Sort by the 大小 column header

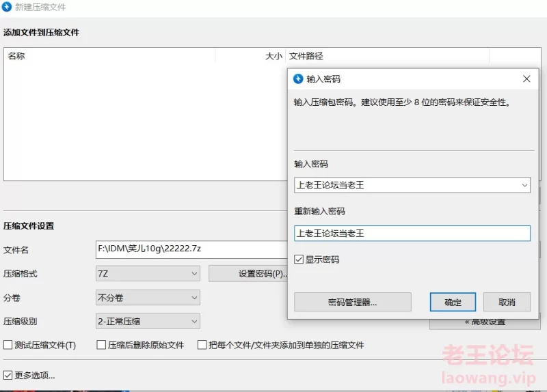pyautogui.click(x=250, y=56)
